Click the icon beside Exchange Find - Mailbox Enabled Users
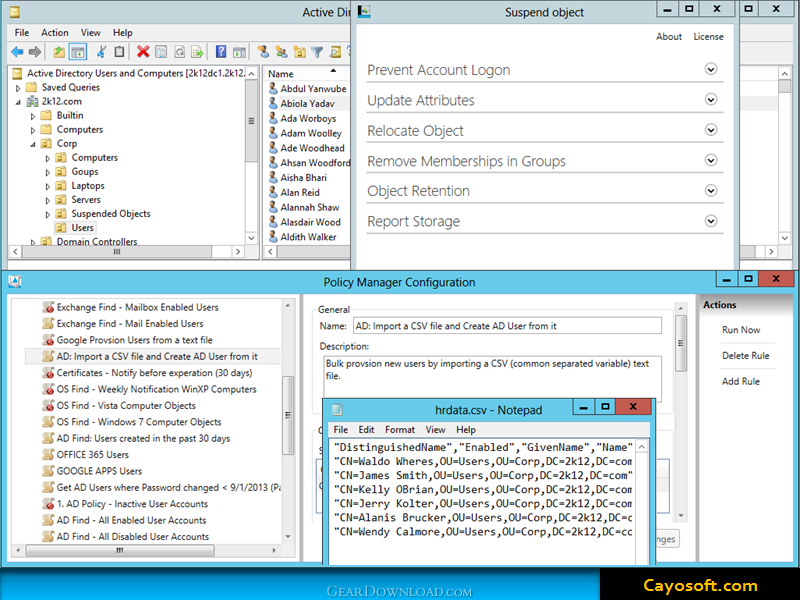This screenshot has width=800, height=600. (x=48, y=307)
